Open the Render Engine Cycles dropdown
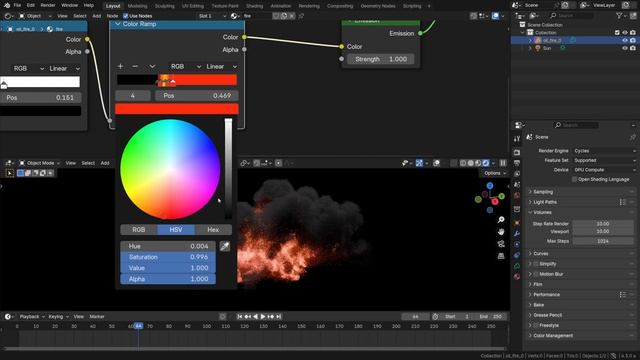 pyautogui.click(x=604, y=151)
